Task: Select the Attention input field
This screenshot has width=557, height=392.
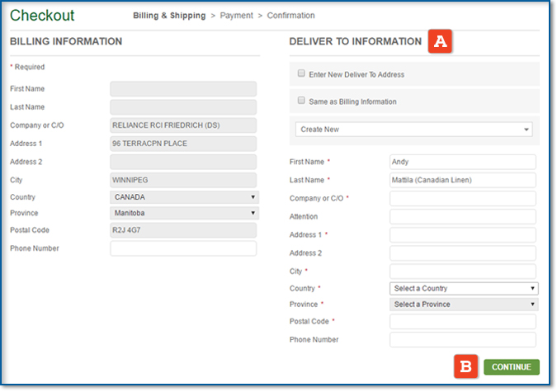Action: [463, 216]
